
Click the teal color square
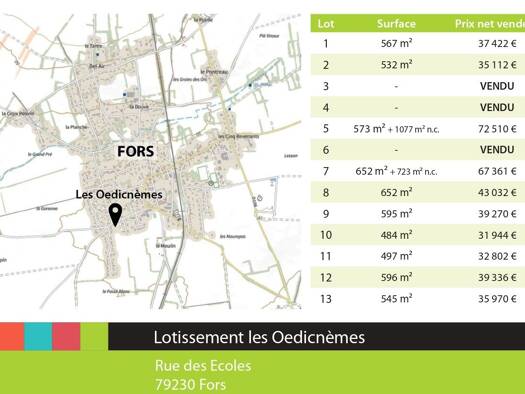[x=38, y=336]
